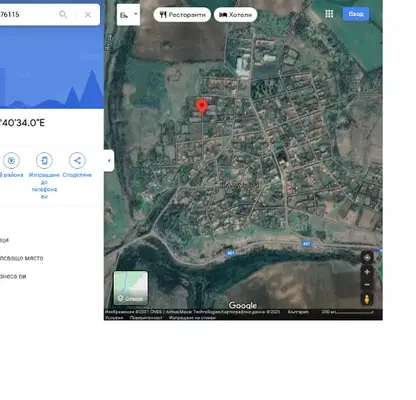Send to your phone icon
Image resolution: width=416 pixels, height=400 pixels.
pyautogui.click(x=44, y=161)
